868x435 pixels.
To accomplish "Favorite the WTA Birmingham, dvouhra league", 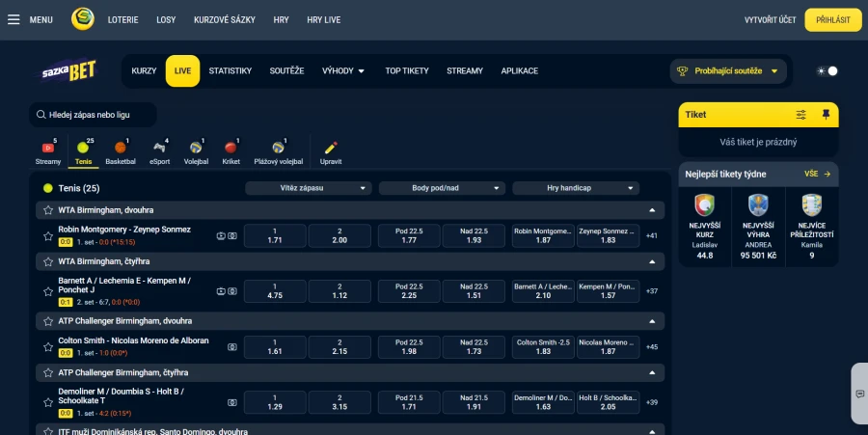I will [48, 210].
